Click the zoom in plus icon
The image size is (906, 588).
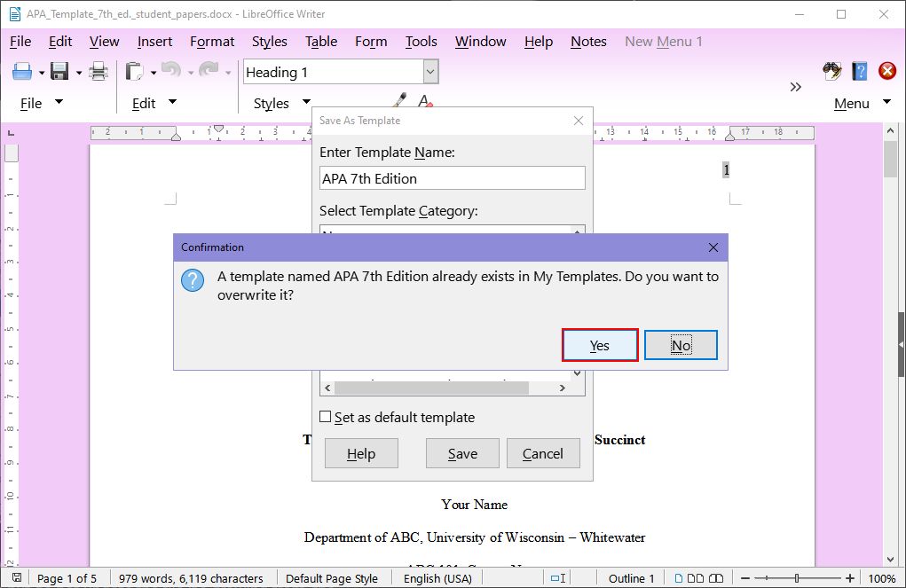click(850, 578)
